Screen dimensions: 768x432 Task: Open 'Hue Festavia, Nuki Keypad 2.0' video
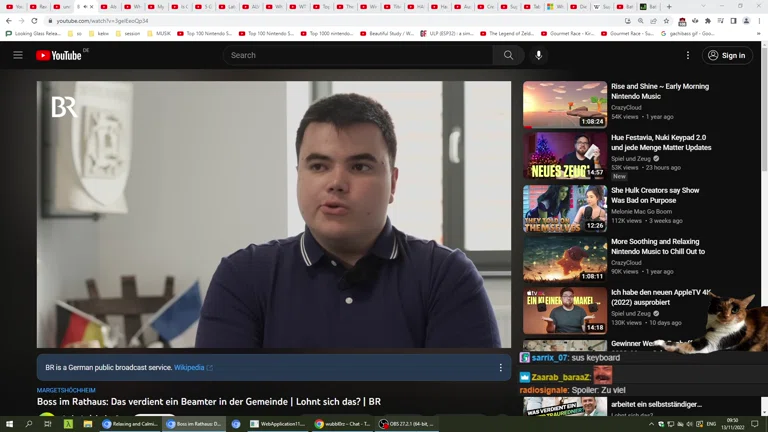click(661, 142)
